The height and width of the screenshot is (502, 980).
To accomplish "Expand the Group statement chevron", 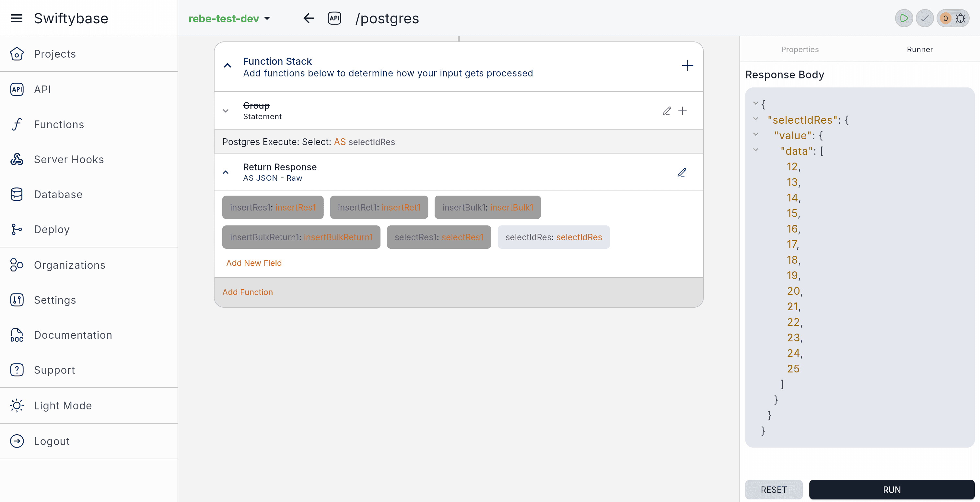I will (226, 111).
